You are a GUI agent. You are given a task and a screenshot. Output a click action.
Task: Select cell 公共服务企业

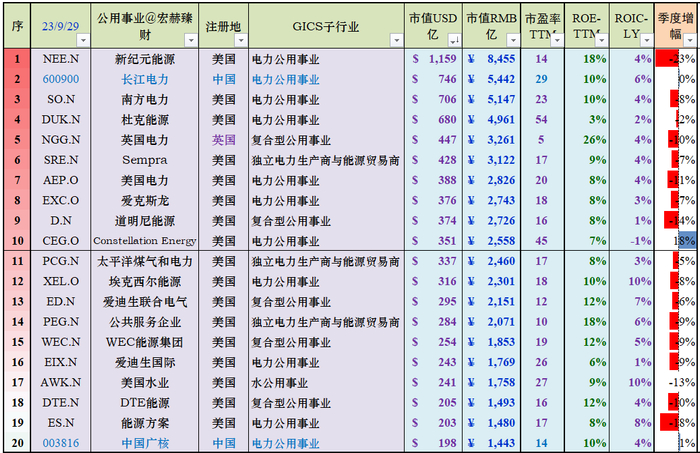click(x=145, y=322)
